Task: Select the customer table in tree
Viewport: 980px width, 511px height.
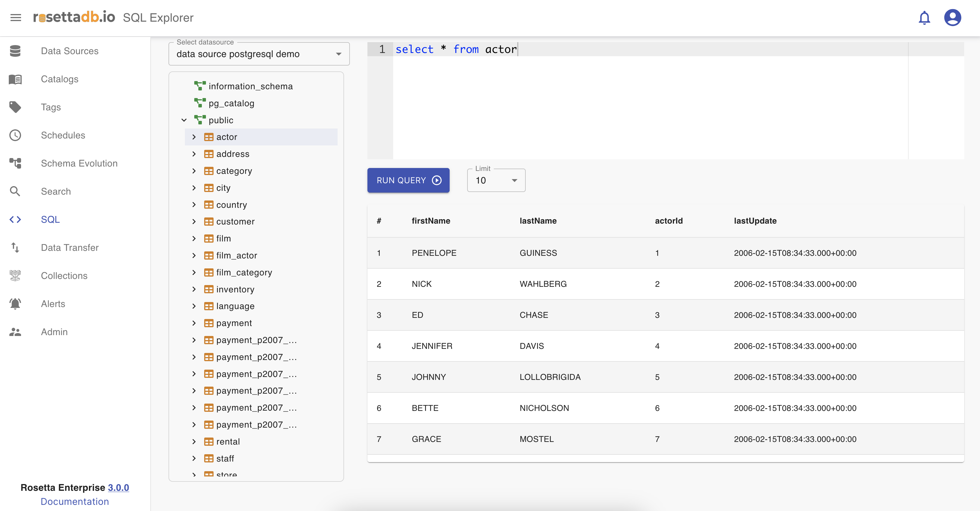Action: [x=235, y=222]
